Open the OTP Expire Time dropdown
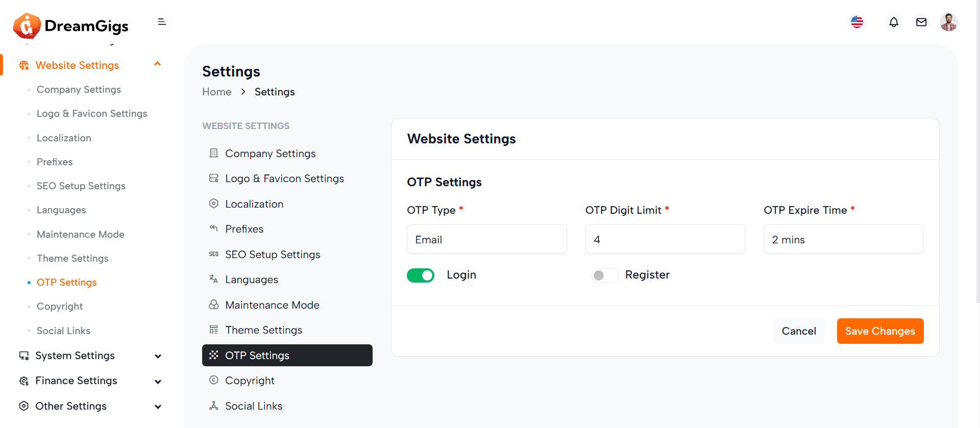This screenshot has height=428, width=980. coord(843,239)
